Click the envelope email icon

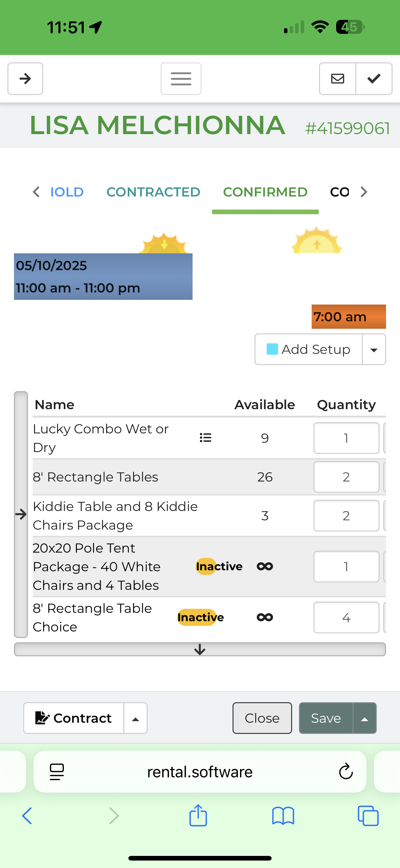pos(337,79)
